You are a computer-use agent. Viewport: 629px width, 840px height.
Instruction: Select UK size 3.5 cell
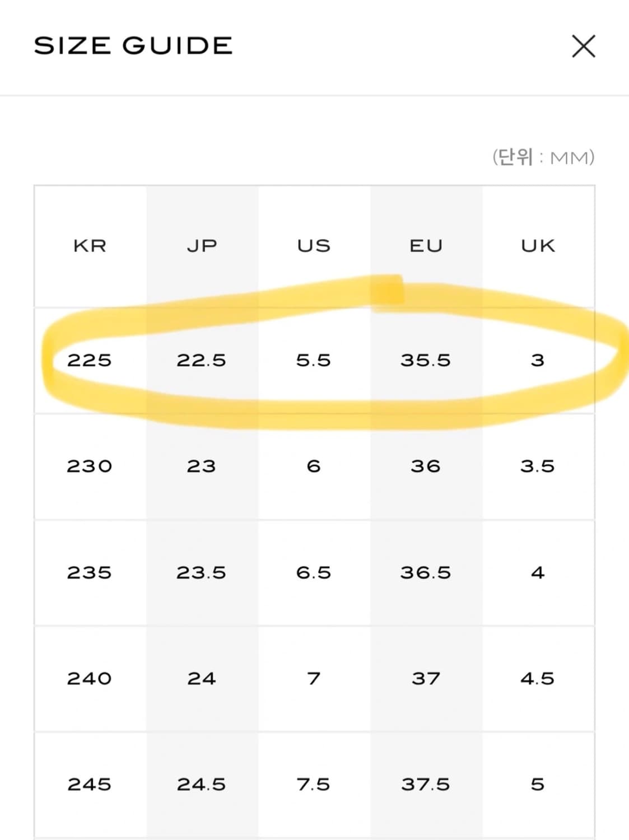(x=538, y=466)
